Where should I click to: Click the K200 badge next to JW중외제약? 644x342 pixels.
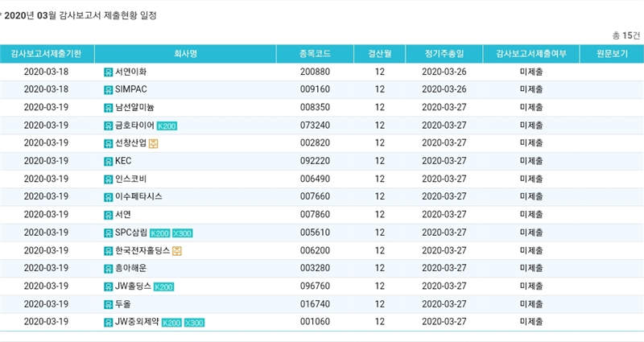pos(171,323)
